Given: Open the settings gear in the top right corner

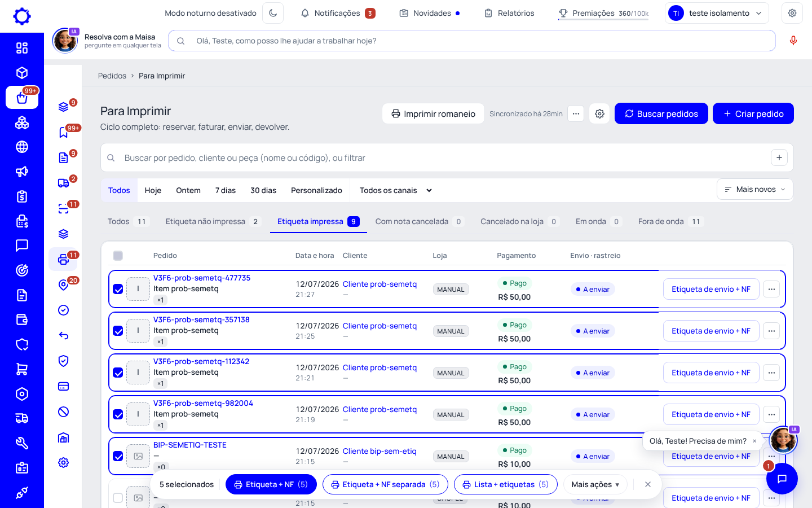Looking at the screenshot, I should pyautogui.click(x=792, y=13).
